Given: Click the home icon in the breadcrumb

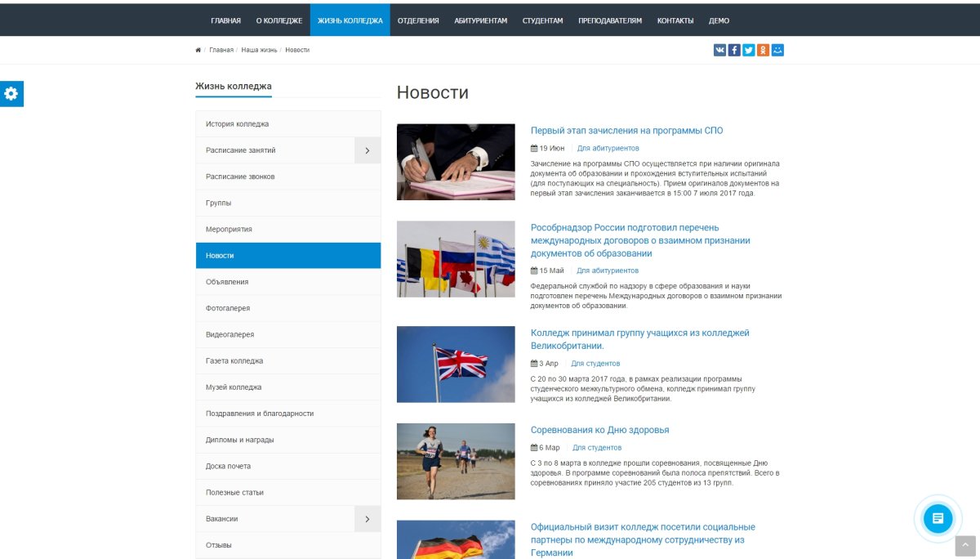Looking at the screenshot, I should tap(198, 50).
